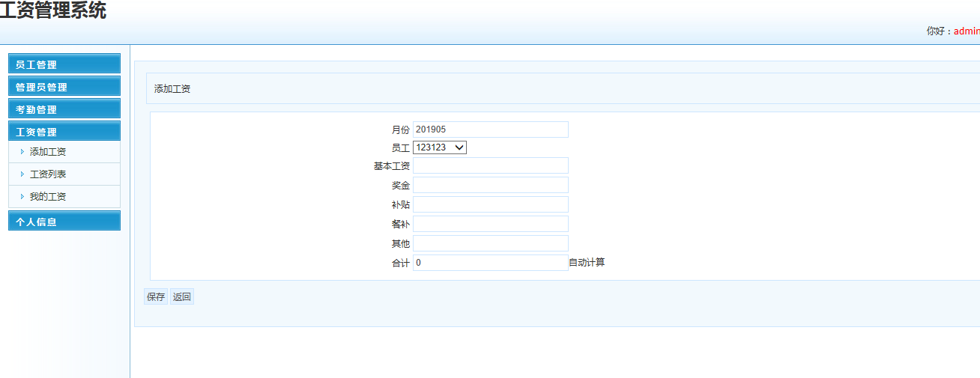980x378 pixels.
Task: Go to 添加工资 submenu link
Action: click(x=48, y=152)
